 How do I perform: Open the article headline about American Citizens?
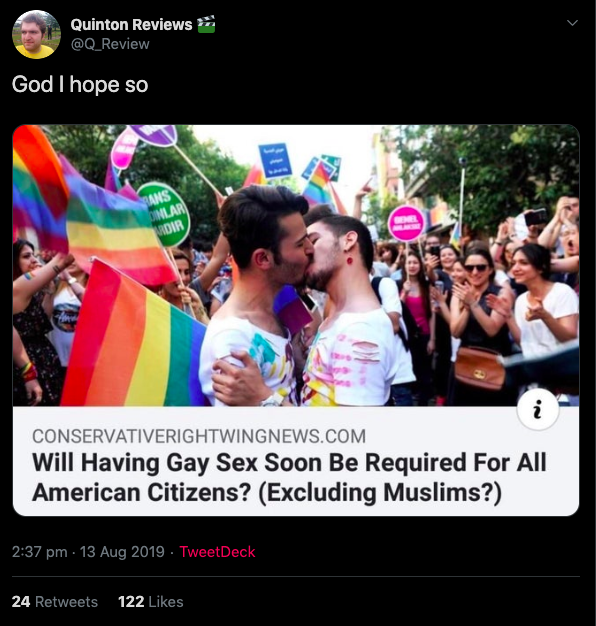tap(289, 477)
